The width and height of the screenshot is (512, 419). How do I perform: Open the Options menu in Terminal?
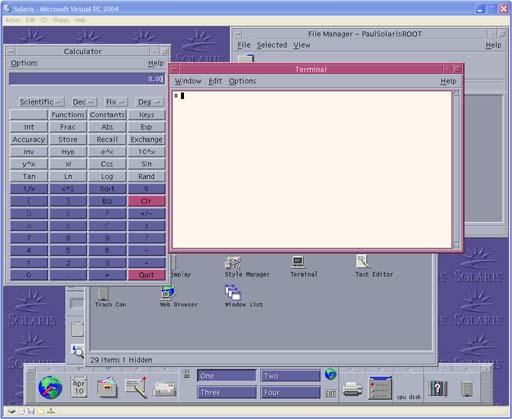coord(242,81)
